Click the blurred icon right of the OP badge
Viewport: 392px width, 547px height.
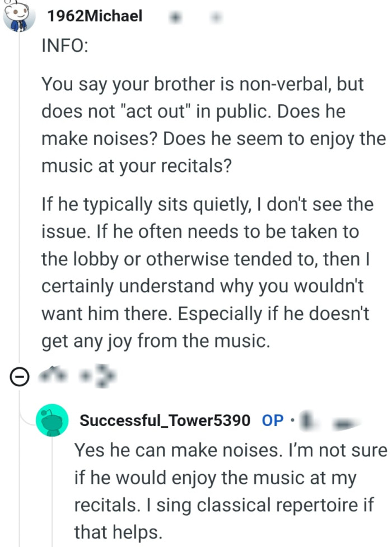308,420
